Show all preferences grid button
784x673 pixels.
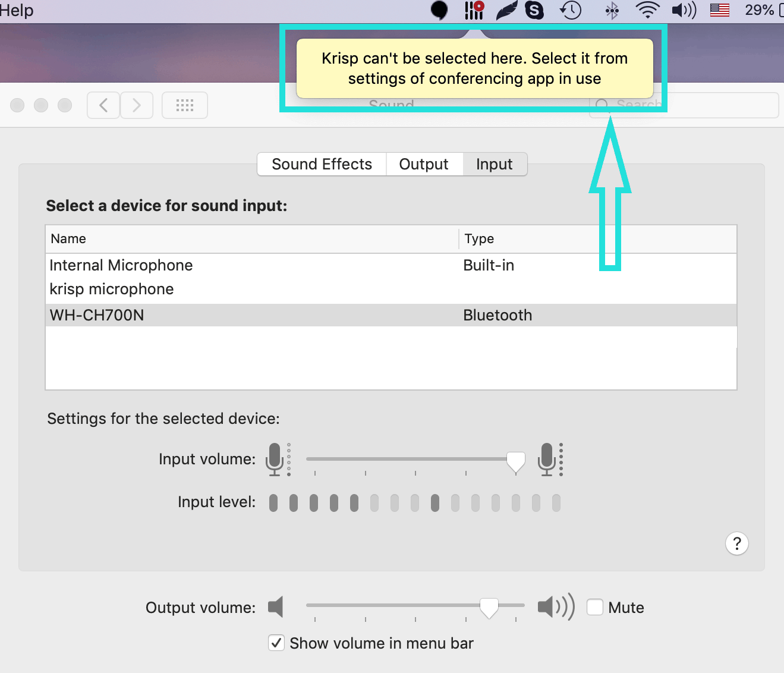point(185,105)
